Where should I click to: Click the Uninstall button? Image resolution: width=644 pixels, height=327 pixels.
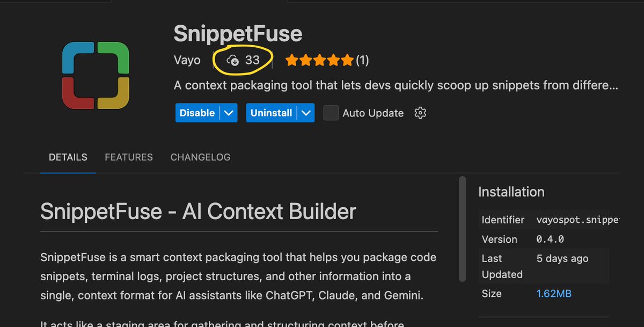pyautogui.click(x=271, y=113)
